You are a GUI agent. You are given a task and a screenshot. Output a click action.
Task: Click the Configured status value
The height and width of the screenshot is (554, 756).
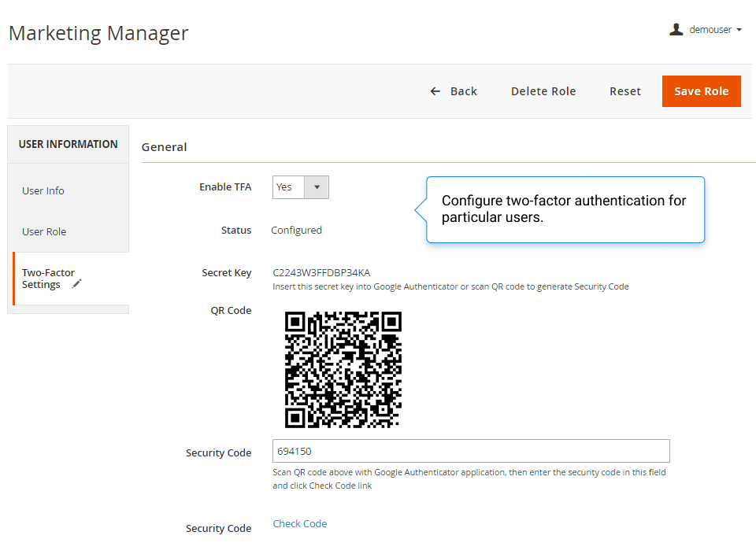(x=296, y=231)
